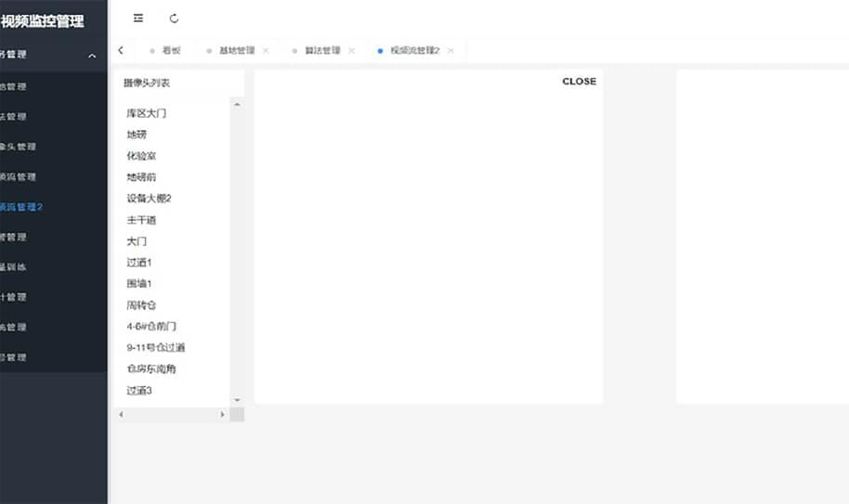Click camera list horizontal scroll left arrow

coord(120,414)
